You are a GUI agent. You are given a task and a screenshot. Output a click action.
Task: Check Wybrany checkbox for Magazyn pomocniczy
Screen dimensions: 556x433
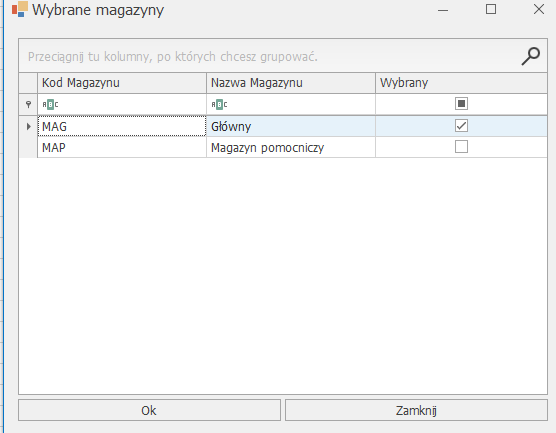(461, 146)
